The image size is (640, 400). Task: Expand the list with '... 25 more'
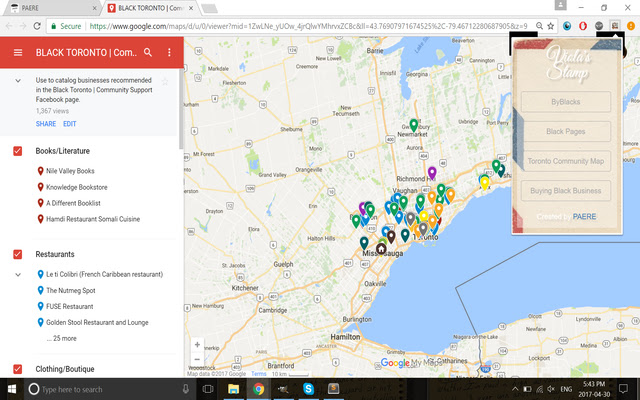coord(56,338)
